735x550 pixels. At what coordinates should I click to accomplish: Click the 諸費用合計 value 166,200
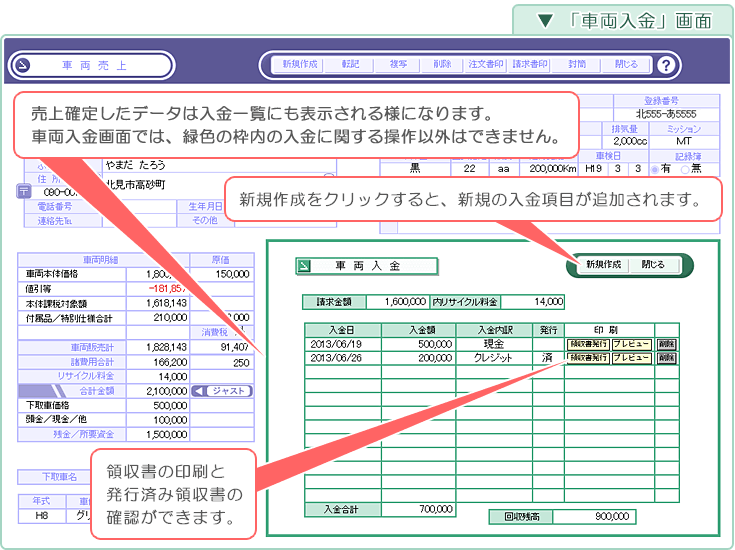158,362
